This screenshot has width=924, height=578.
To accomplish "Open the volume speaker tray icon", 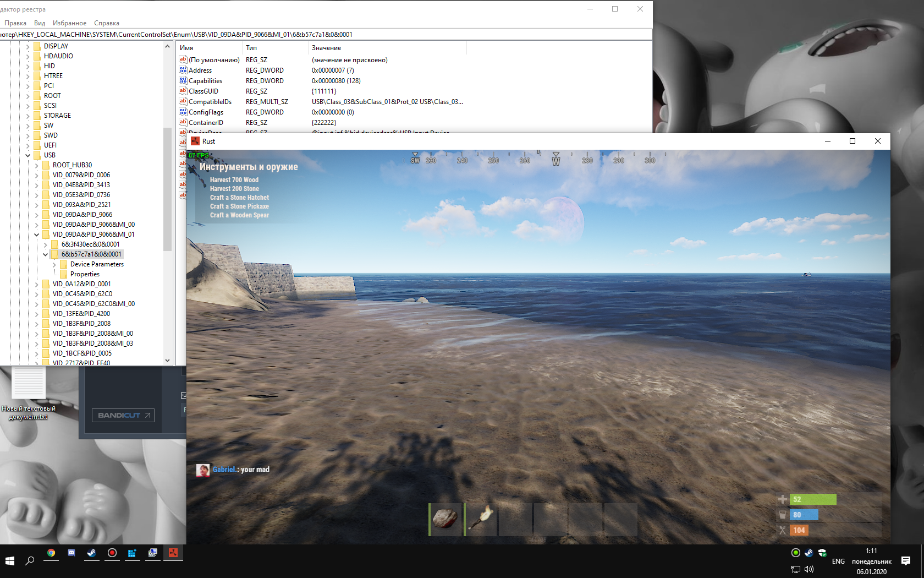I will pos(809,569).
